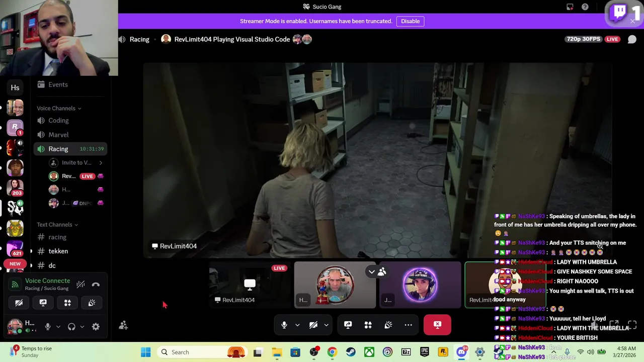Stop watching the stream with the red button

tap(437, 325)
